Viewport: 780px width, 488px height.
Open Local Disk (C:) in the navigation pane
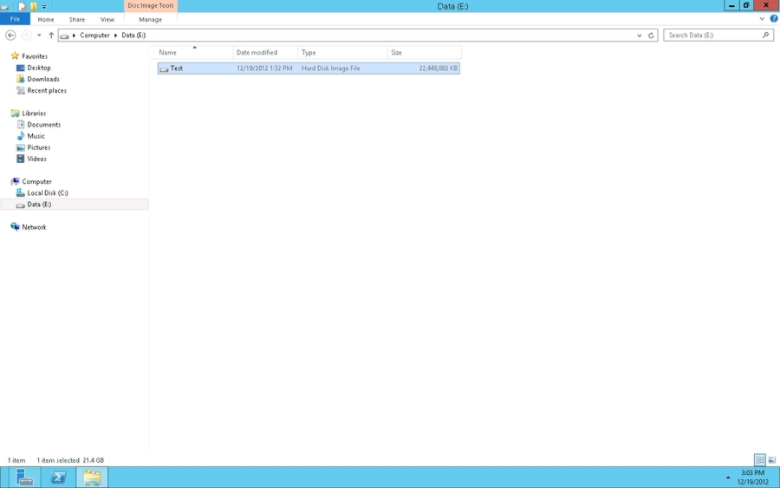pyautogui.click(x=47, y=193)
